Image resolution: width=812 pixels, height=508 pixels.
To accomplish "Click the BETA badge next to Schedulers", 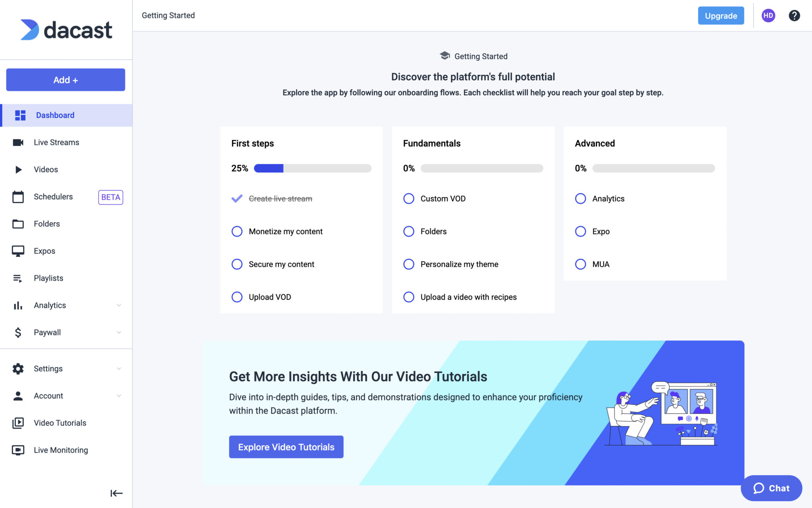I will [x=111, y=197].
